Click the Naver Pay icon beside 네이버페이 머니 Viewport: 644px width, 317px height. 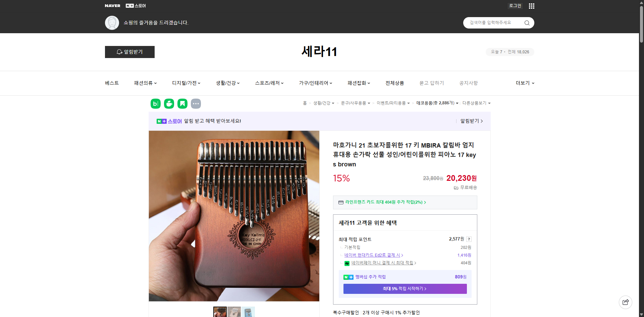pos(347,263)
